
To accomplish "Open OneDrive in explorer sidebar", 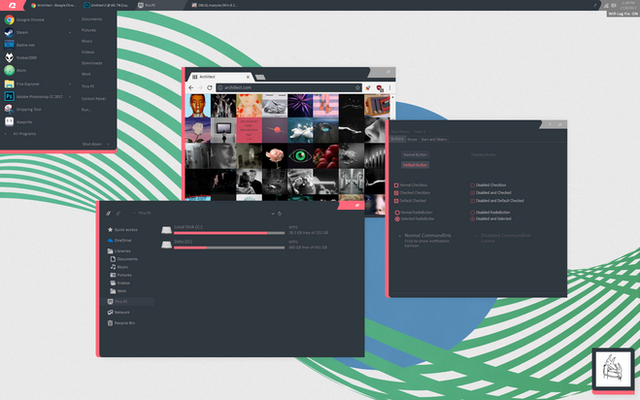I will pyautogui.click(x=120, y=240).
